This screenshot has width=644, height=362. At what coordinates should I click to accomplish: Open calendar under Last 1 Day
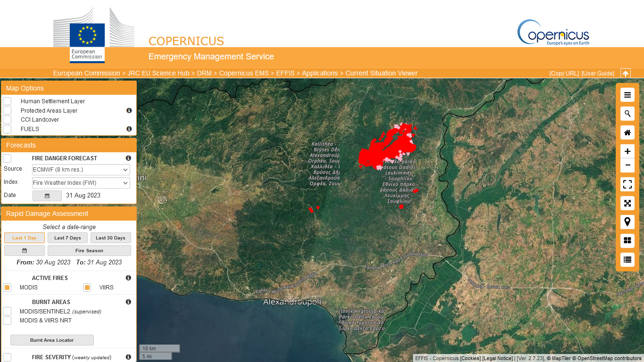click(x=25, y=251)
